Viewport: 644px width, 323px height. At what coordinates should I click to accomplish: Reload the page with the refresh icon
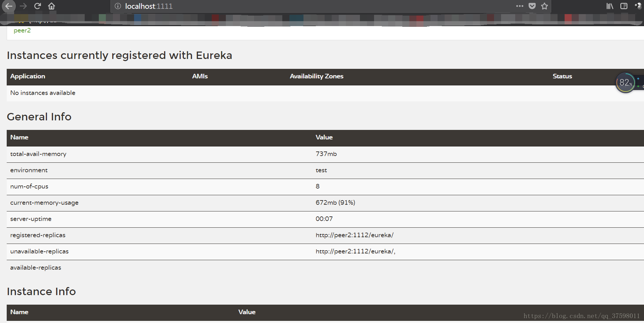point(37,6)
